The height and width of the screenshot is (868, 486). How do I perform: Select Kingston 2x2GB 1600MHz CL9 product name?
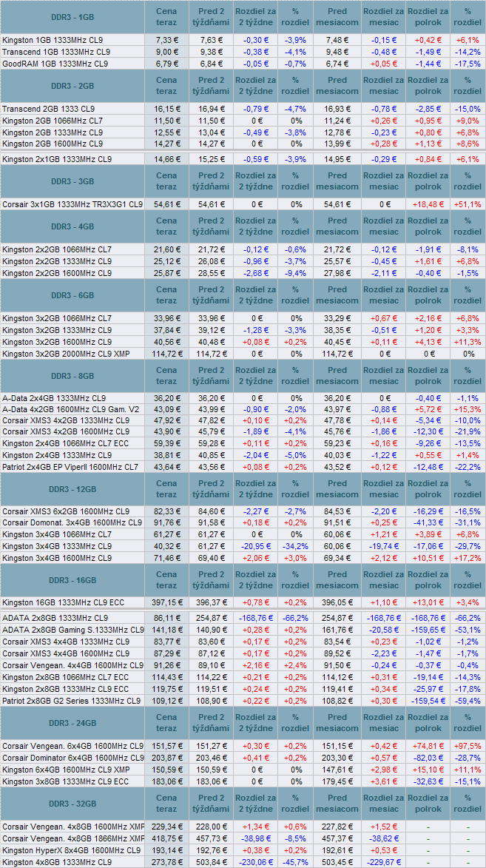(57, 274)
